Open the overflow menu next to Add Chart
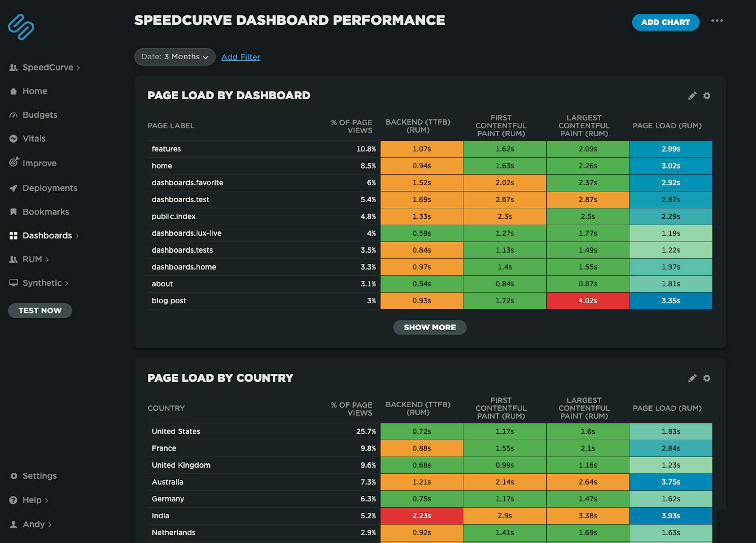756x543 pixels. (717, 22)
